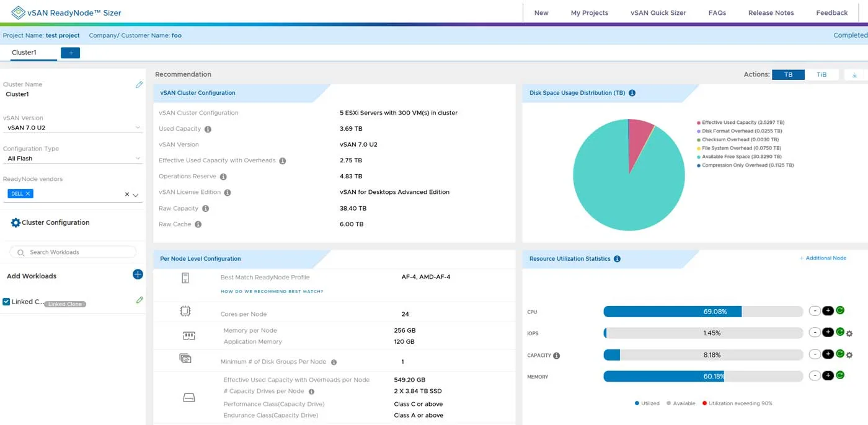The width and height of the screenshot is (868, 425).
Task: Show info for # Capacity Drives per Node
Action: tap(311, 392)
